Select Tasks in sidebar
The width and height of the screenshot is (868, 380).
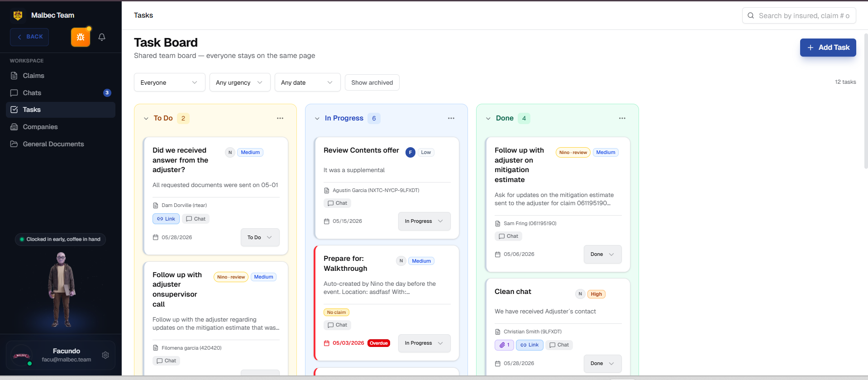61,110
